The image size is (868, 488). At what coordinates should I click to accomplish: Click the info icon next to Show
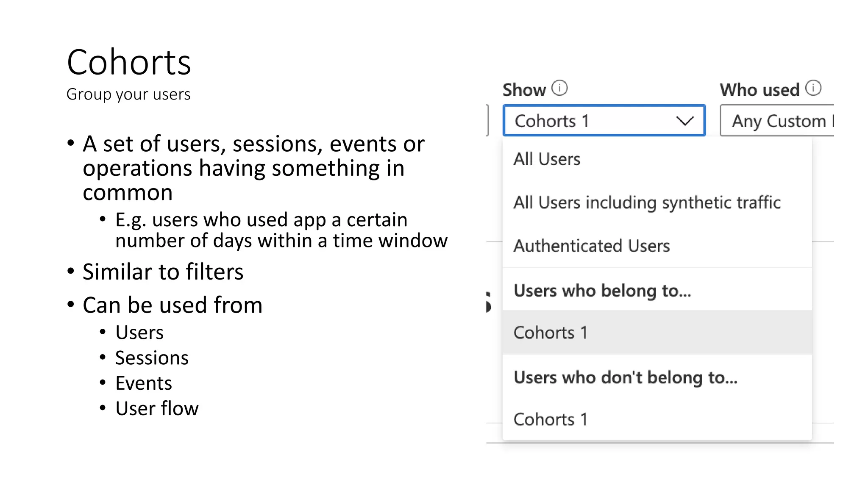(559, 88)
